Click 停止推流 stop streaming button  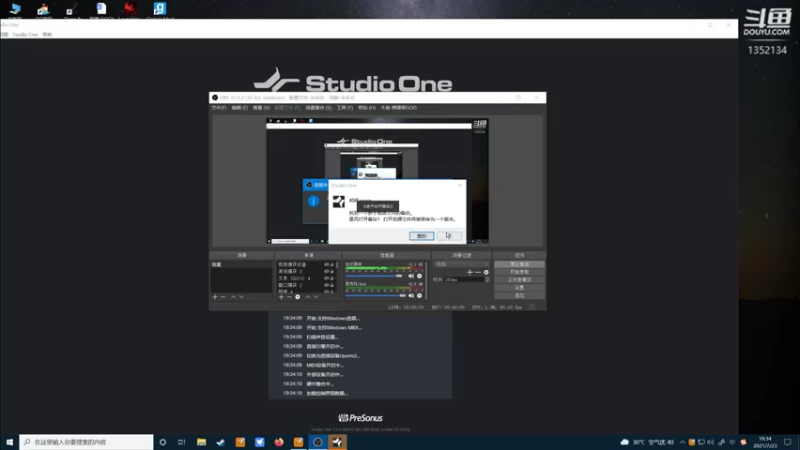tap(519, 264)
